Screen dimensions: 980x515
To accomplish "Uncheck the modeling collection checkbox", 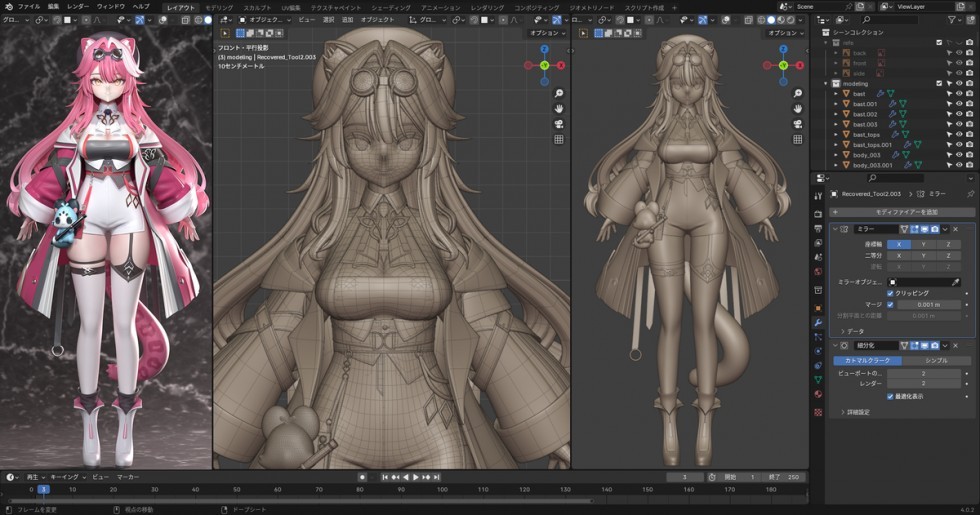I will point(941,83).
